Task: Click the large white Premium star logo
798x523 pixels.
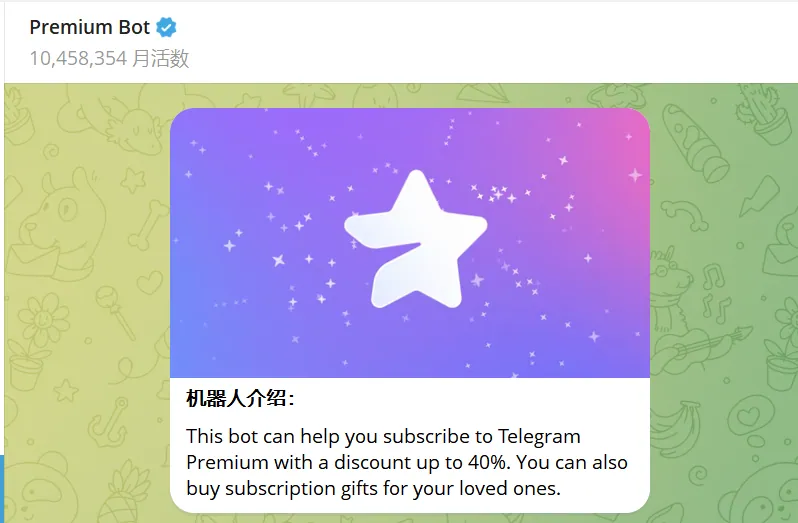Action: [x=416, y=239]
